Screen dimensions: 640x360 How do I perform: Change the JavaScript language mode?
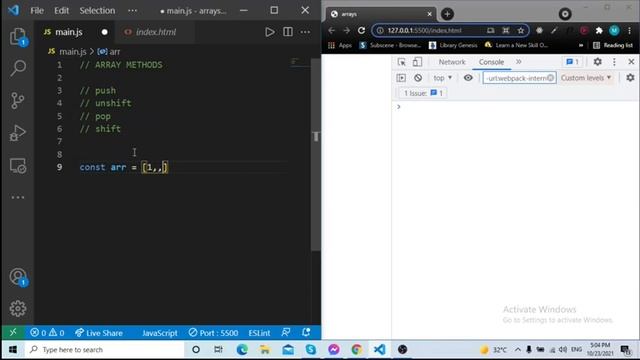click(x=160, y=333)
